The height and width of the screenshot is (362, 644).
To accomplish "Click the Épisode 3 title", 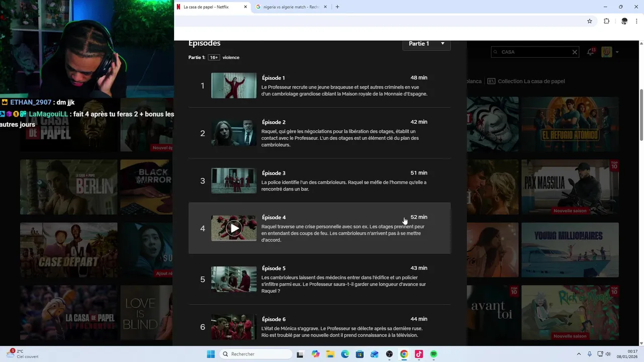I will 274,173.
